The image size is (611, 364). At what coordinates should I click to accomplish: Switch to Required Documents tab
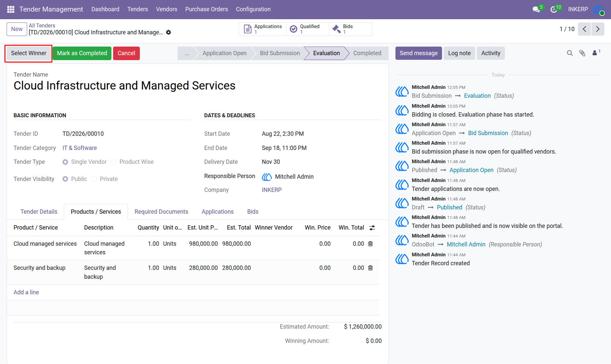[161, 212]
